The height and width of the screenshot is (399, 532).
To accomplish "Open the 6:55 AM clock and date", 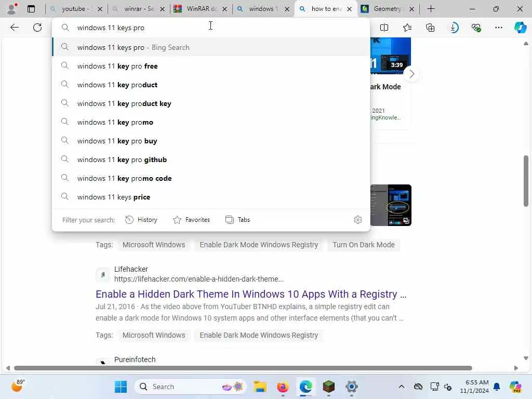I will pyautogui.click(x=474, y=387).
